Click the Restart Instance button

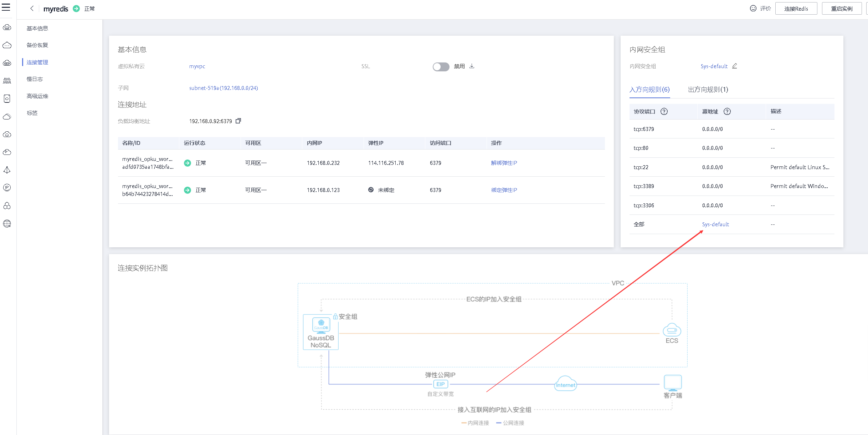pyautogui.click(x=841, y=9)
